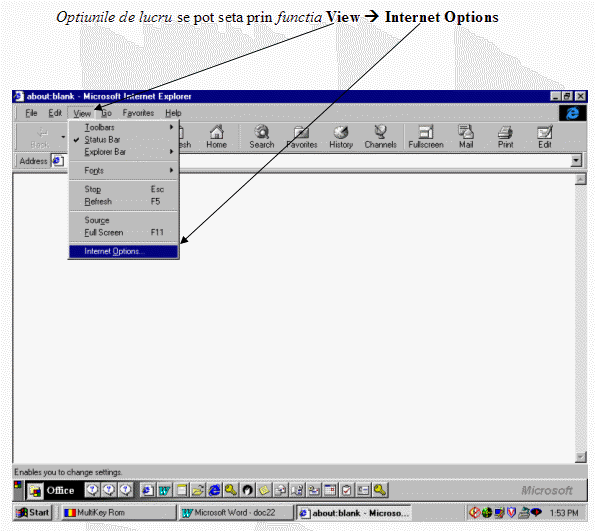Choose Refresh in the View menu
Image resolution: width=595 pixels, height=531 pixels.
(x=123, y=202)
